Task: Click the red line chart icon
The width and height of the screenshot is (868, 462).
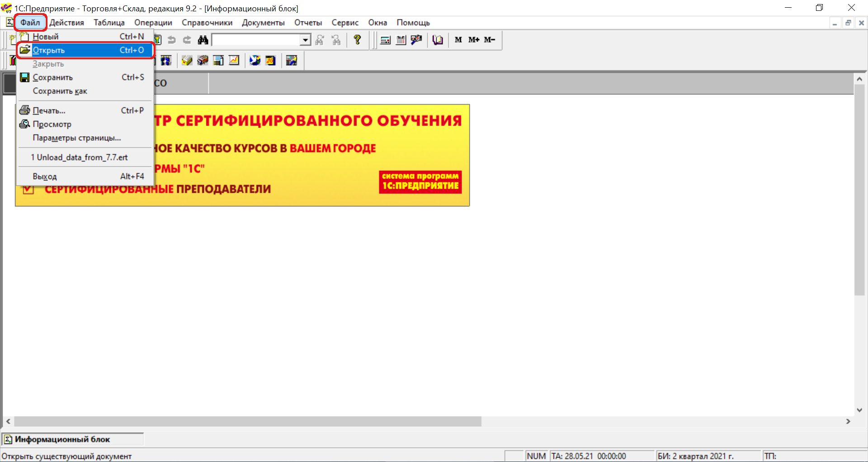Action: 234,60
